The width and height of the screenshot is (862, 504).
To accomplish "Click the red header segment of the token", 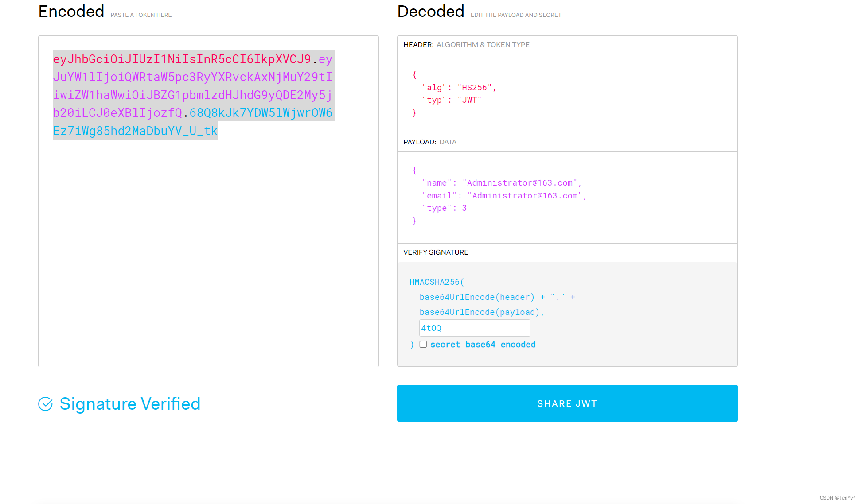I will pyautogui.click(x=182, y=59).
